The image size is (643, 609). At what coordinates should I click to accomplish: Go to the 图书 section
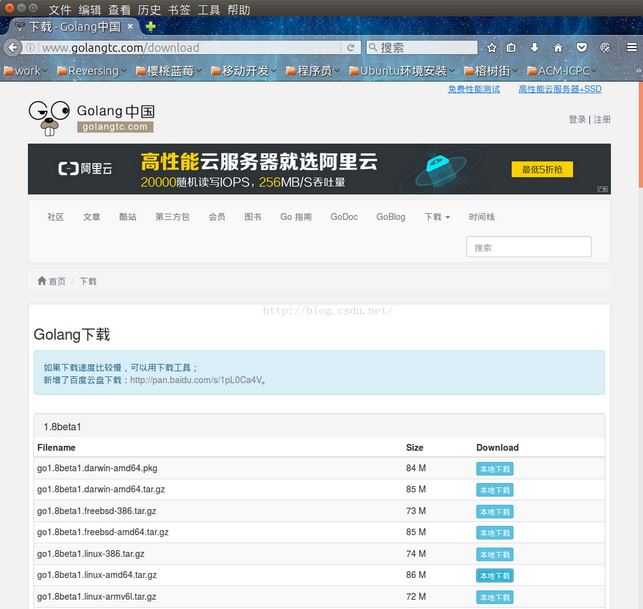[x=253, y=217]
